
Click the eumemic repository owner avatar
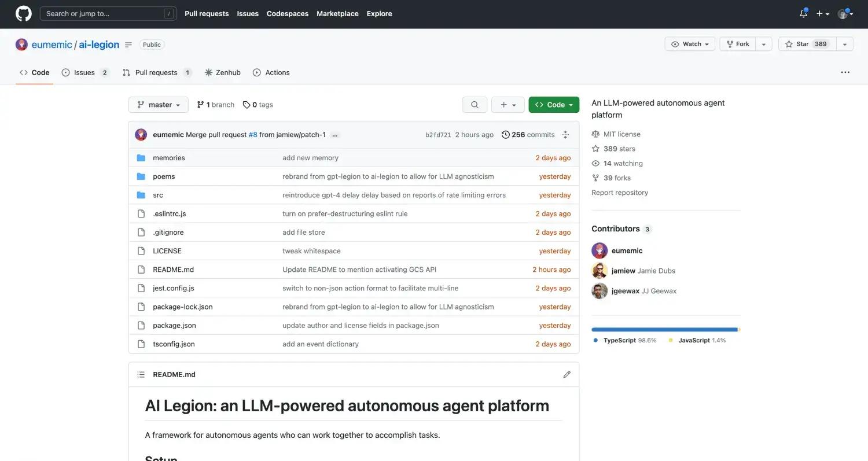21,45
